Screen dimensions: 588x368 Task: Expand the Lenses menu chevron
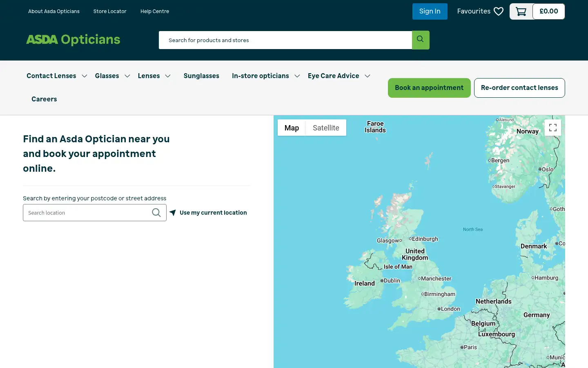168,76
